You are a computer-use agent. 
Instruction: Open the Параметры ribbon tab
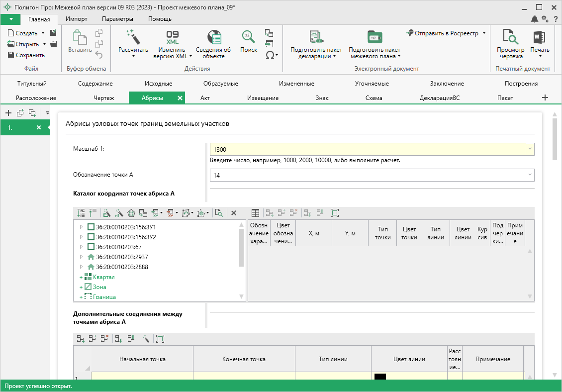tap(117, 19)
